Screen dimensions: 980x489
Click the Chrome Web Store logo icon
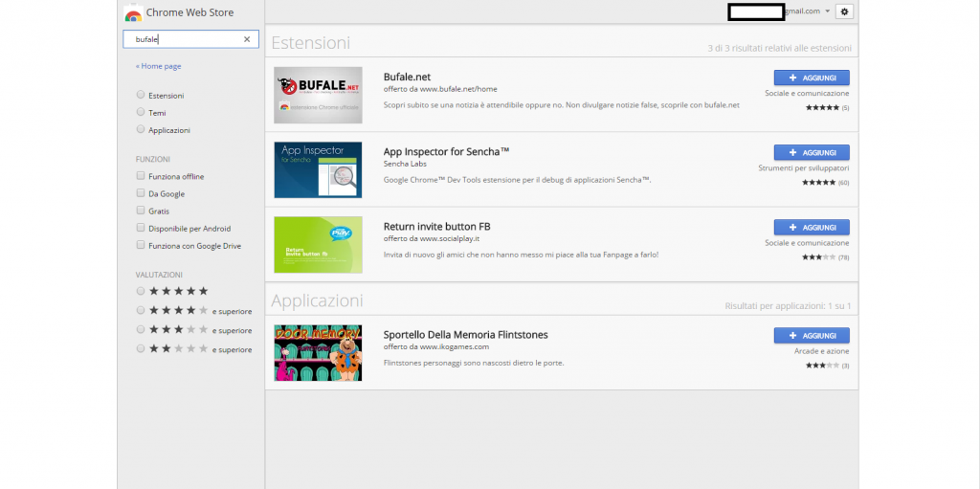pyautogui.click(x=133, y=13)
